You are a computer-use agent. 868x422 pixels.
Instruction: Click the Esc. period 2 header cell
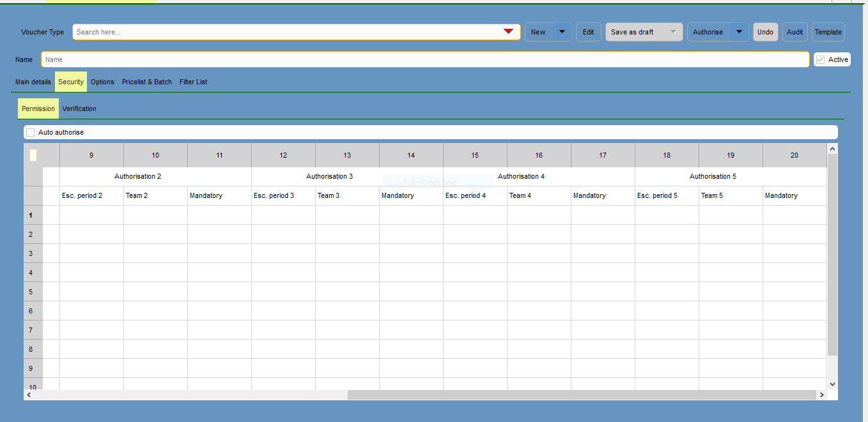tap(91, 195)
